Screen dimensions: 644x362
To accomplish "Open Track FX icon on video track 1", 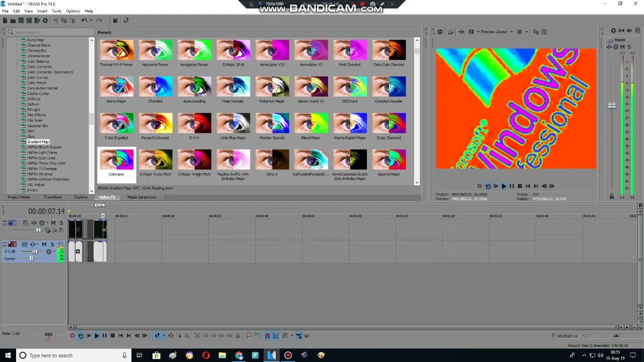I will pyautogui.click(x=34, y=223).
